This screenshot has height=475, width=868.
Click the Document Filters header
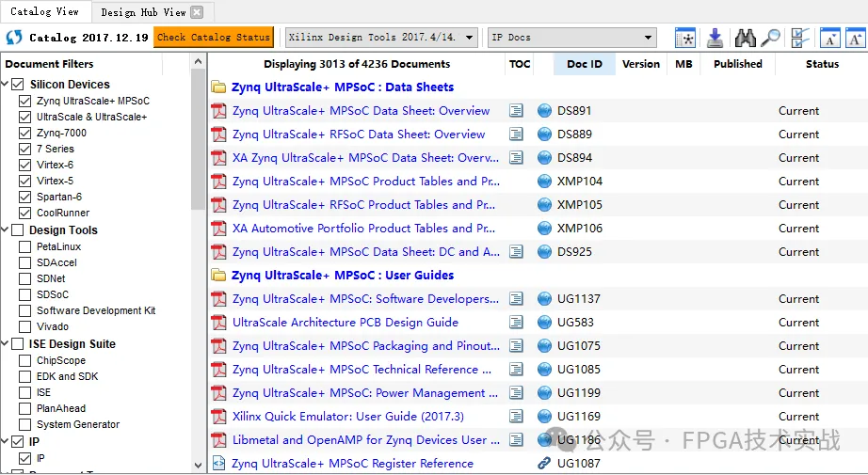tap(49, 64)
